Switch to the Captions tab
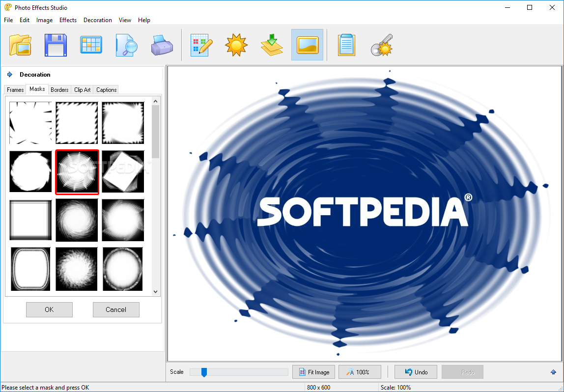The height and width of the screenshot is (392, 564). click(106, 89)
